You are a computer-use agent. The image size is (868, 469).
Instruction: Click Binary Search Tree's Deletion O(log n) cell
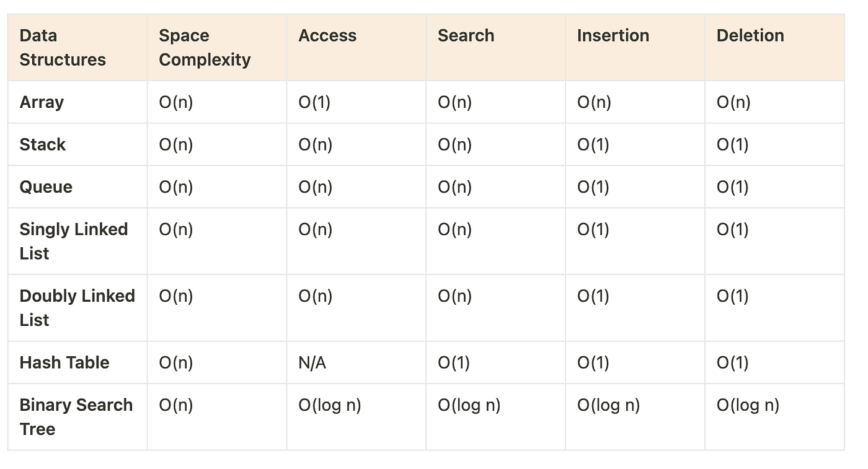click(x=748, y=405)
